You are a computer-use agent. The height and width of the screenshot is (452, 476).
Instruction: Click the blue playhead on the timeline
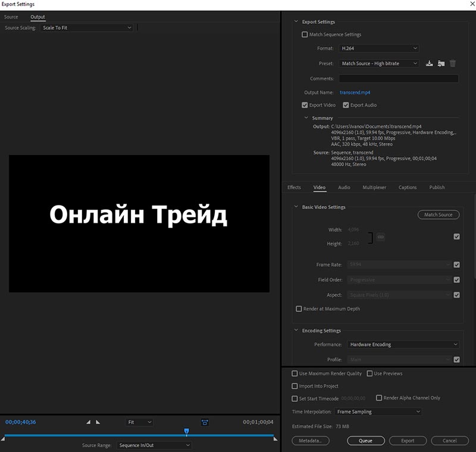(x=187, y=431)
